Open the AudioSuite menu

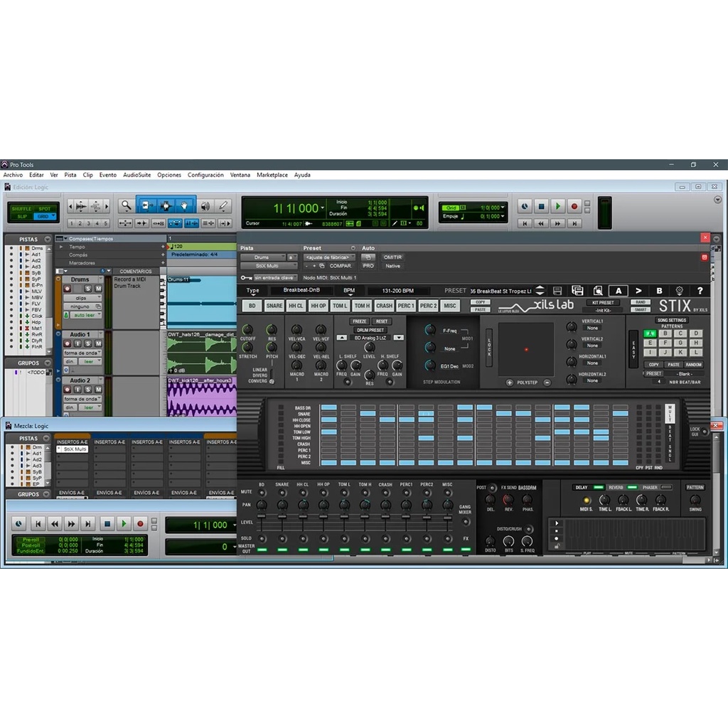(x=136, y=175)
